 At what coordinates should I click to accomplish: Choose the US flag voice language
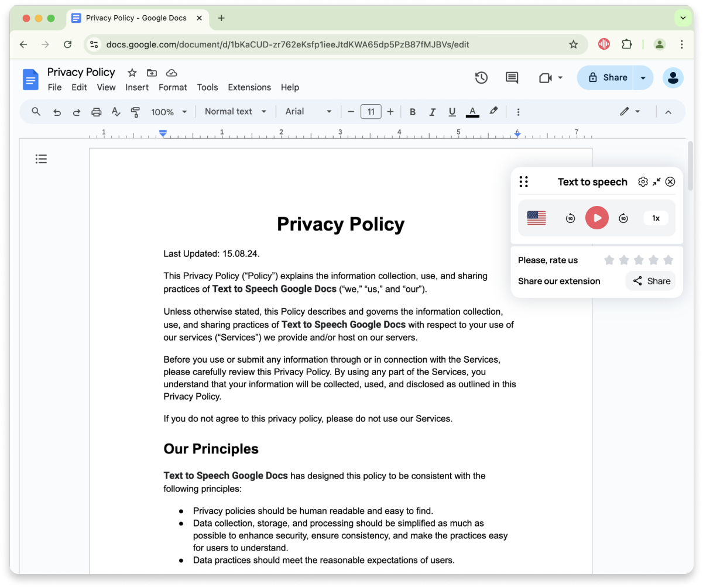[536, 218]
